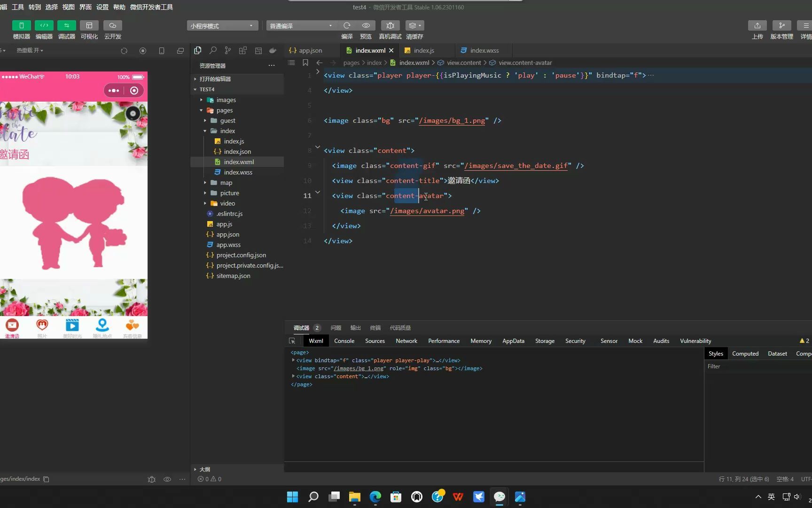Switch to the index.js editor tab
Viewport: 812px width, 508px height.
point(424,50)
